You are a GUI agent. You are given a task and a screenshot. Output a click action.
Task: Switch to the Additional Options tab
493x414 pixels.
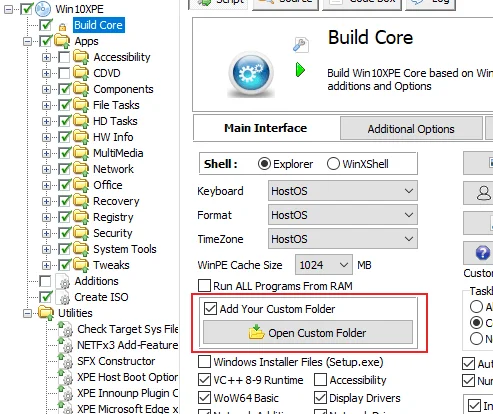point(411,129)
